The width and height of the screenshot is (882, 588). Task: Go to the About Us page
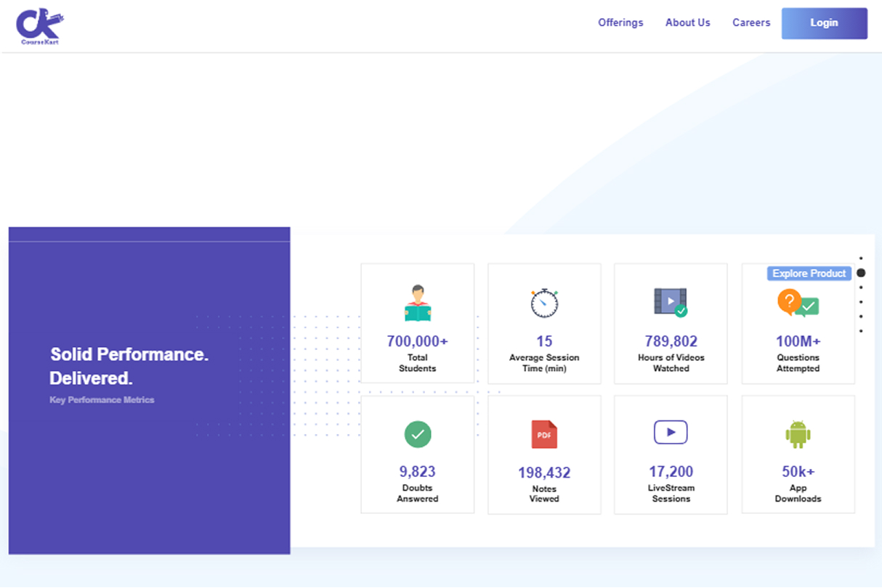(x=688, y=23)
